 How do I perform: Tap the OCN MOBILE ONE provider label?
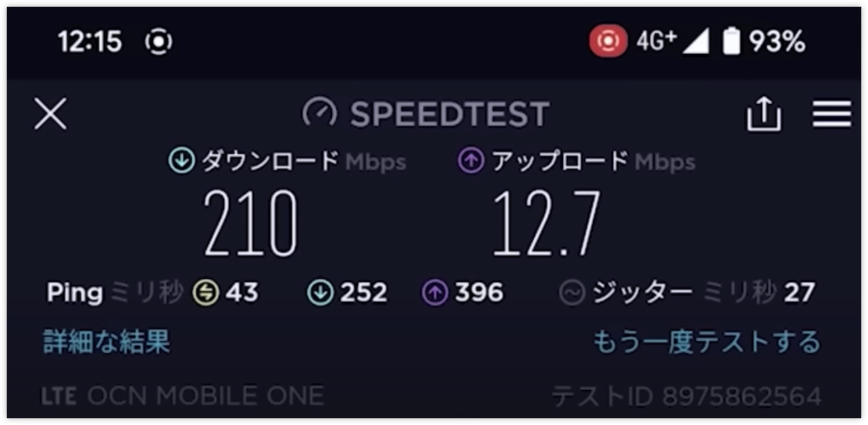pyautogui.click(x=206, y=396)
